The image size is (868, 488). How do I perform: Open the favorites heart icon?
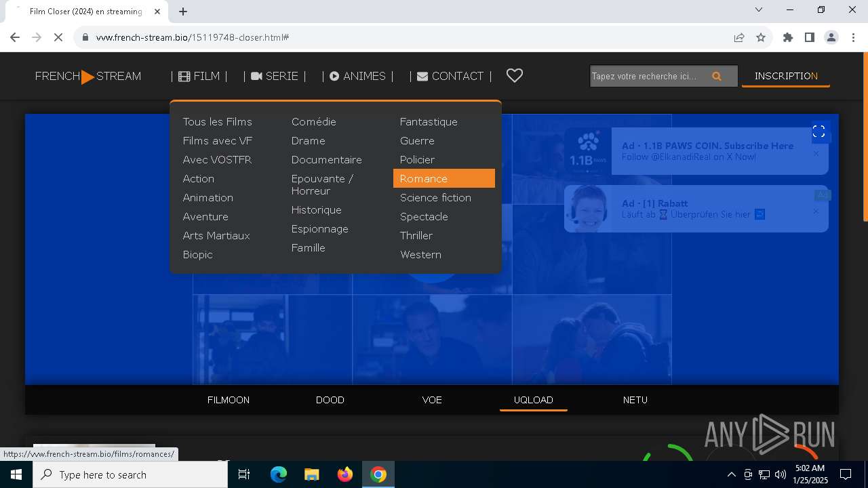[x=515, y=76]
